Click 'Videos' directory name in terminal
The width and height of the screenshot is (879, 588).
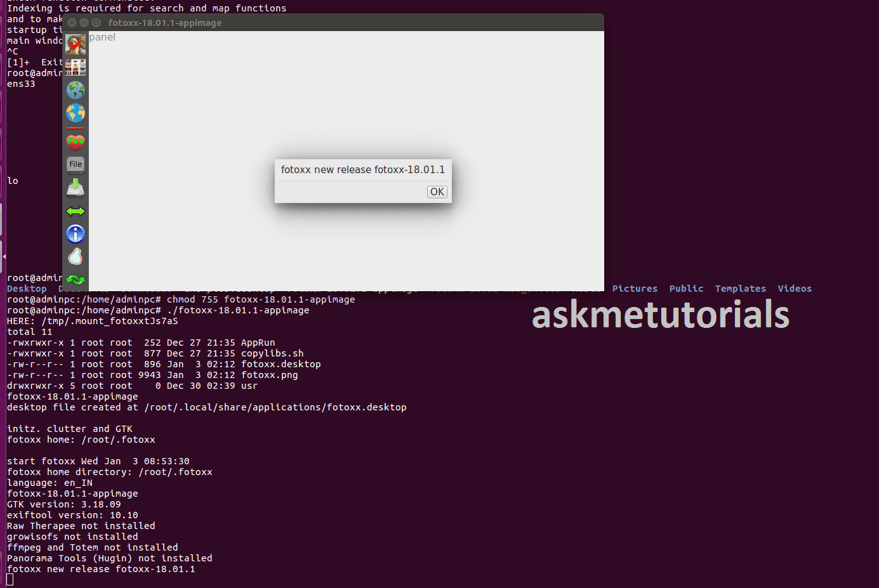click(x=795, y=289)
